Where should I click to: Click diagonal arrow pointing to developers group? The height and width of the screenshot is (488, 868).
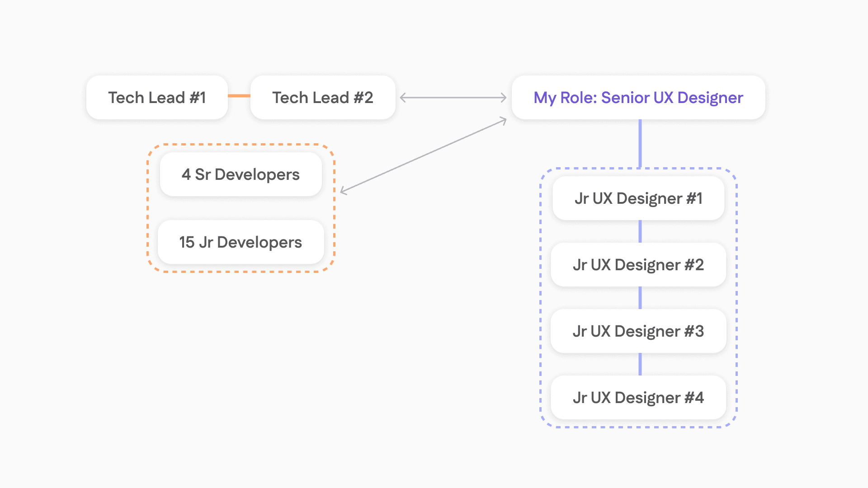[x=423, y=155]
